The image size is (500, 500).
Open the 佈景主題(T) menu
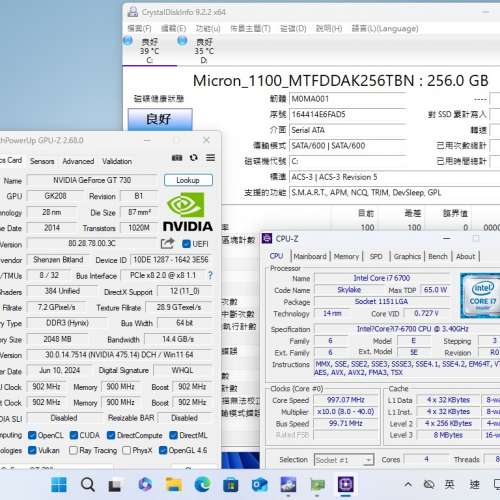coord(250,29)
